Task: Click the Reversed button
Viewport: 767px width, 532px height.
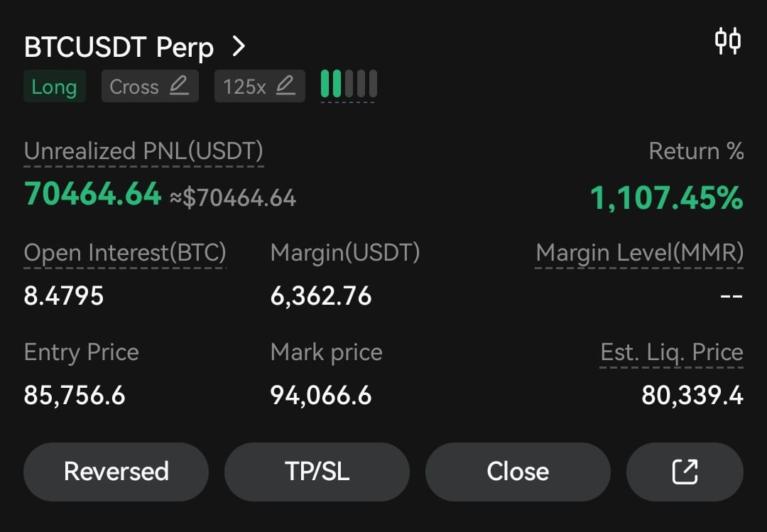Action: [116, 472]
